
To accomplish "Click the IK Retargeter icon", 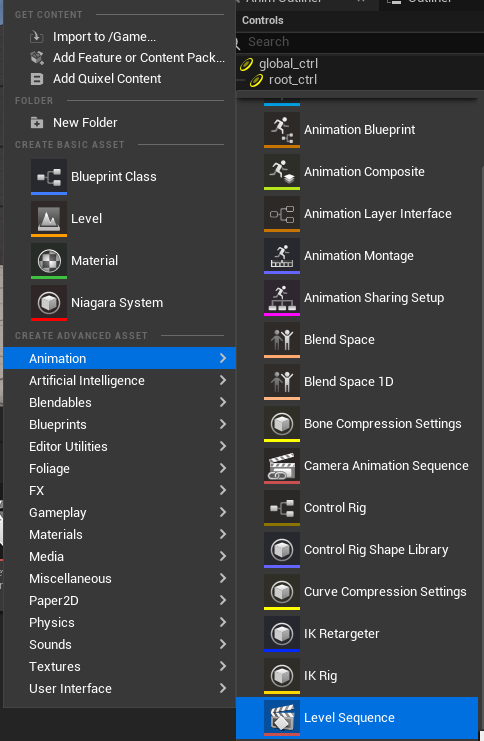I will tap(282, 634).
